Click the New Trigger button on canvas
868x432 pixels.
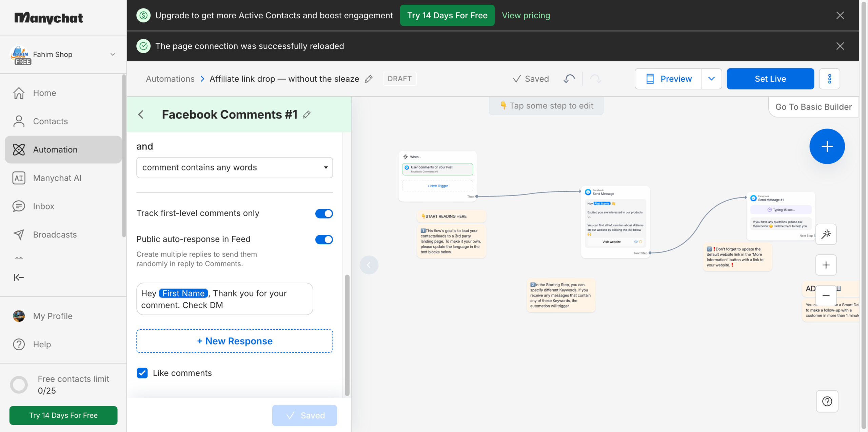pyautogui.click(x=437, y=186)
